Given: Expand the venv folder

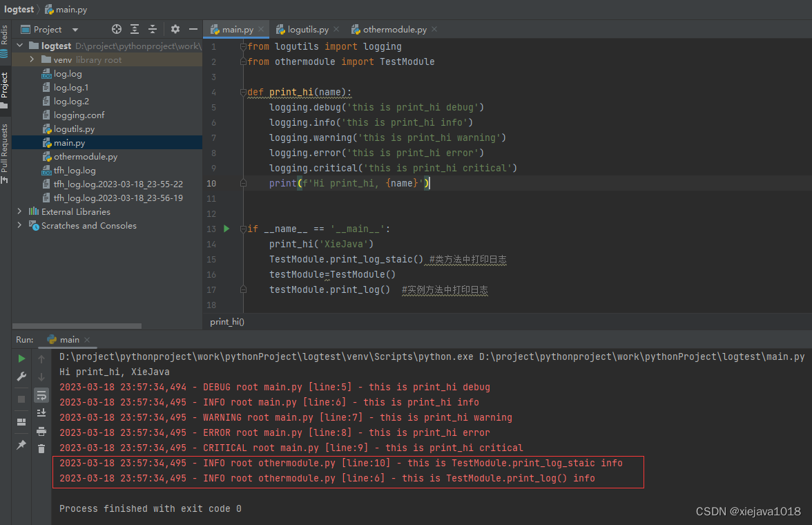Looking at the screenshot, I should pos(32,59).
